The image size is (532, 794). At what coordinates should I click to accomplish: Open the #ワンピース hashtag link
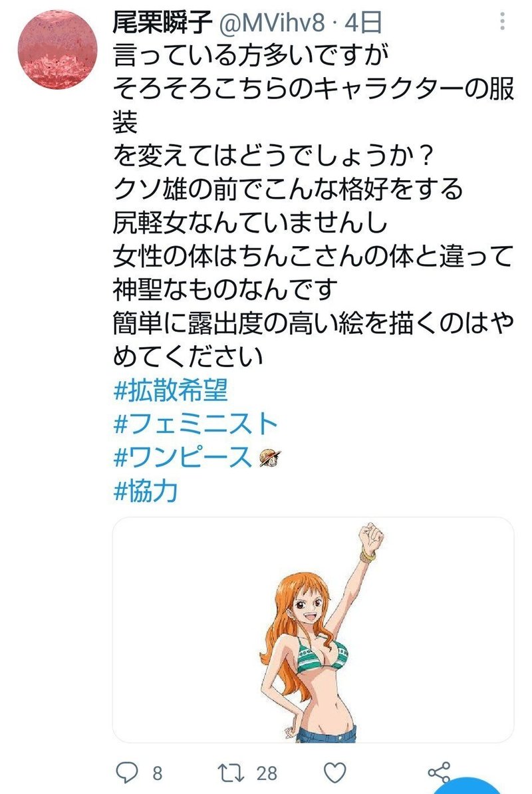tap(183, 458)
